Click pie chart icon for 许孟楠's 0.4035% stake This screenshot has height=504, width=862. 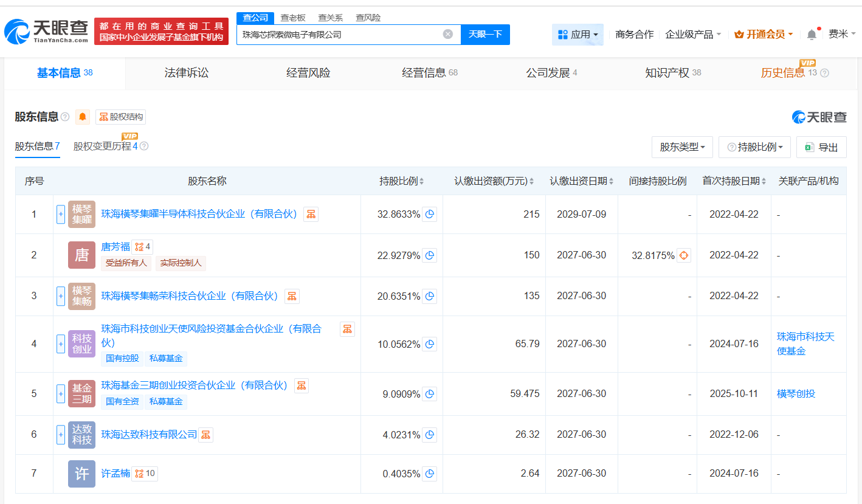point(430,474)
